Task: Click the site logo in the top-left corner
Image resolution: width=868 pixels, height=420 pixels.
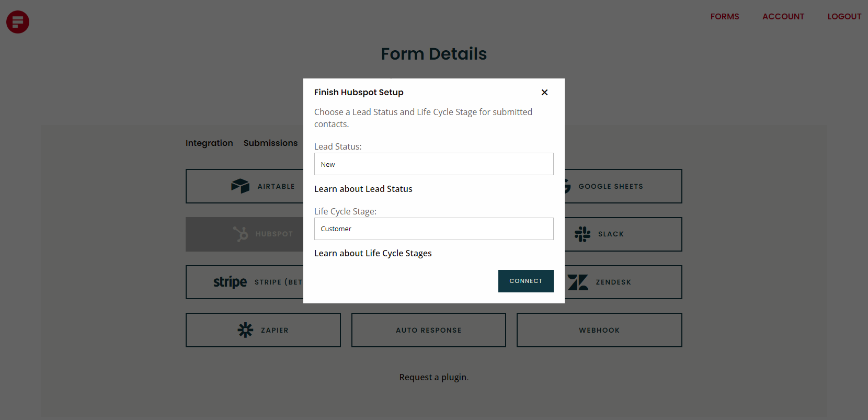Action: [x=17, y=22]
